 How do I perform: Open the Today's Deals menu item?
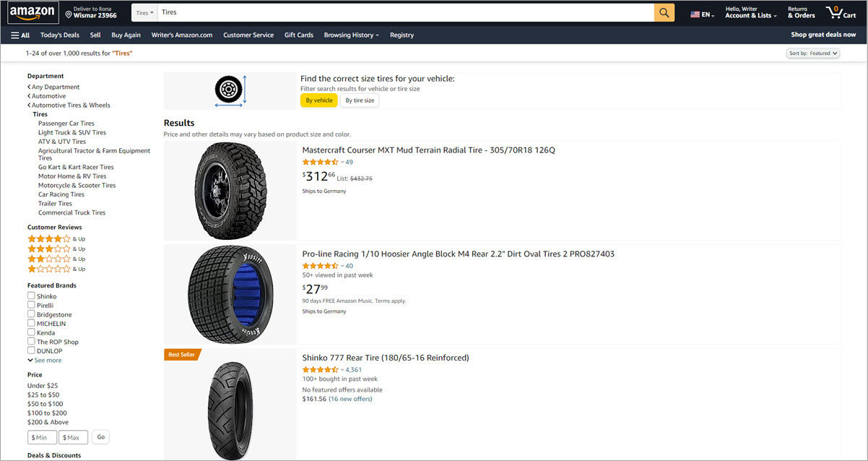59,35
